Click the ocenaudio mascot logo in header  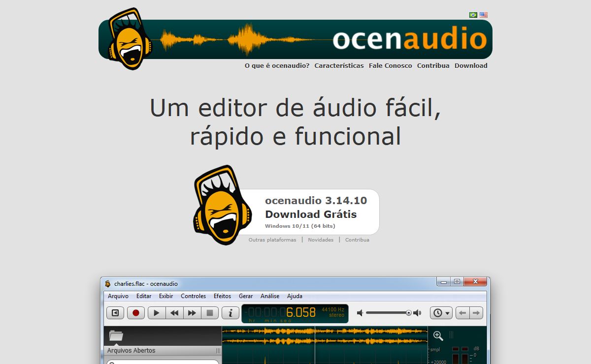tap(130, 39)
